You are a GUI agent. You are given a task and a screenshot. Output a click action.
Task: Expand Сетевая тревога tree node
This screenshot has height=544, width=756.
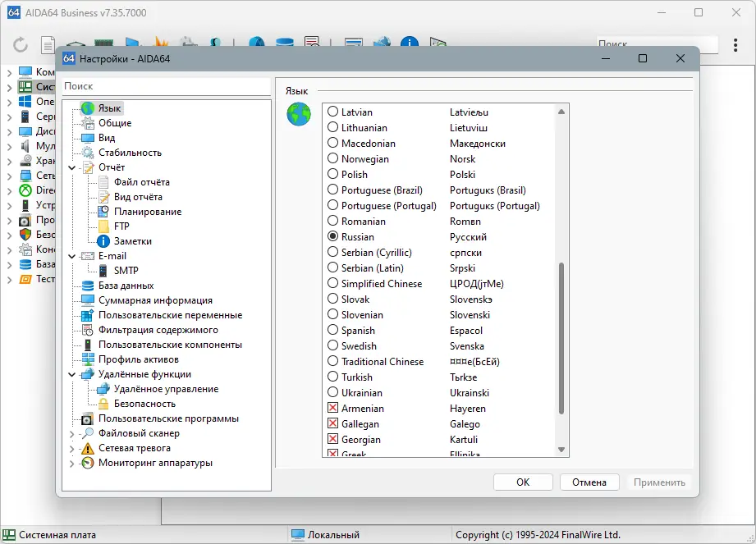pyautogui.click(x=72, y=449)
